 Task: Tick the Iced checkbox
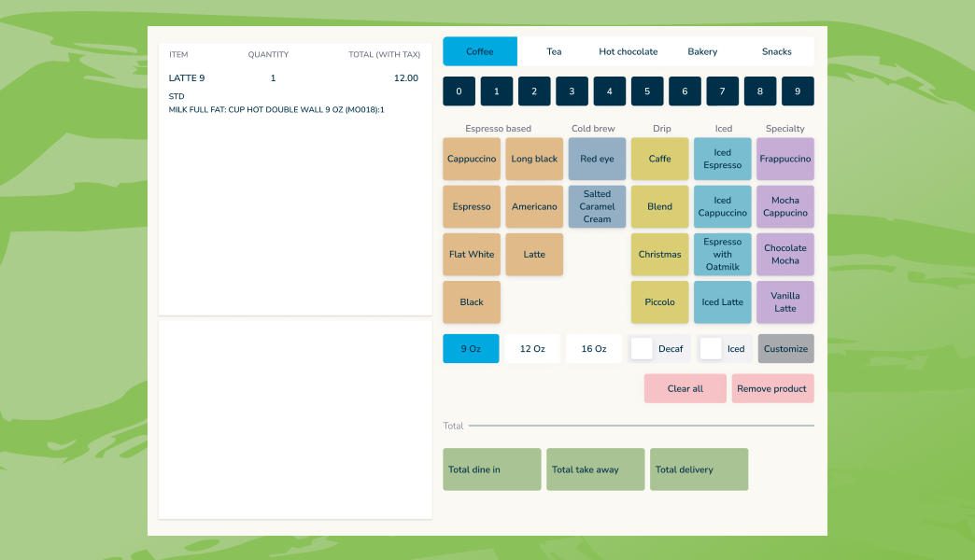[711, 349]
